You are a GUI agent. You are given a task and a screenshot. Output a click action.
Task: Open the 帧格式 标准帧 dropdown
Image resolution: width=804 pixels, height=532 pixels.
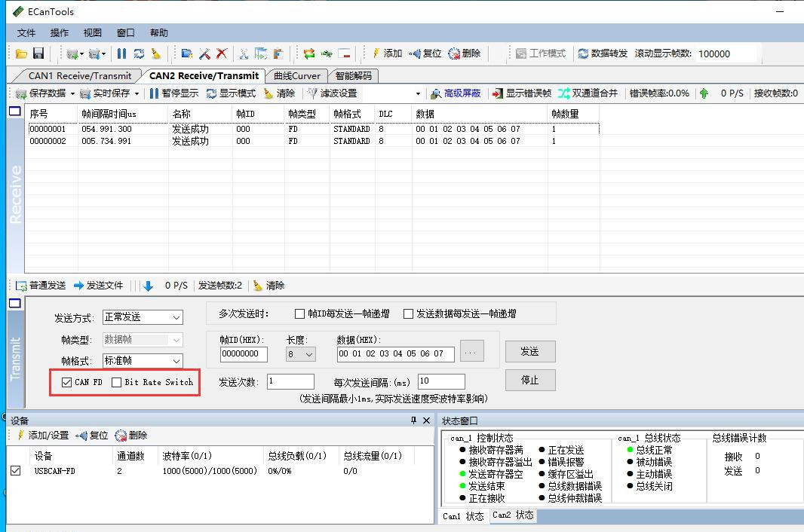143,361
